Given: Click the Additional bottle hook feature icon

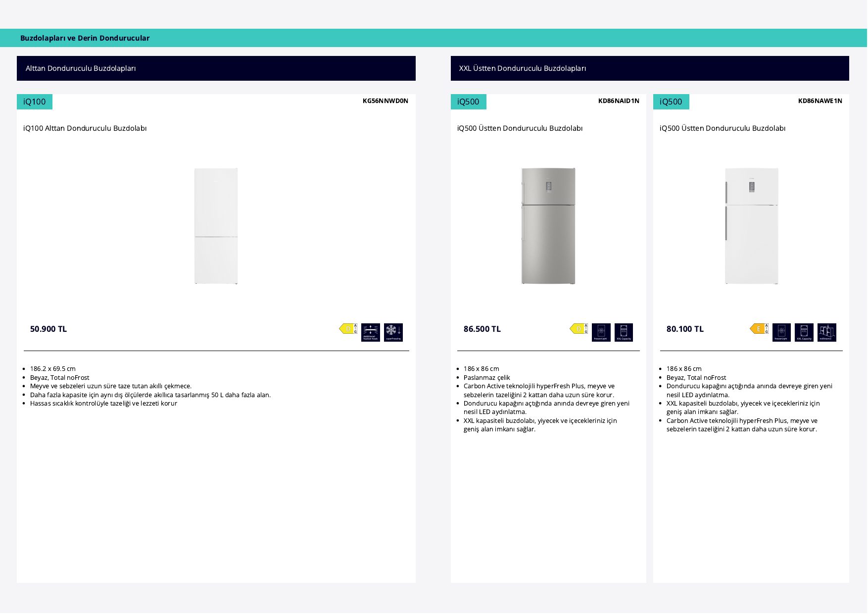Looking at the screenshot, I should [371, 333].
